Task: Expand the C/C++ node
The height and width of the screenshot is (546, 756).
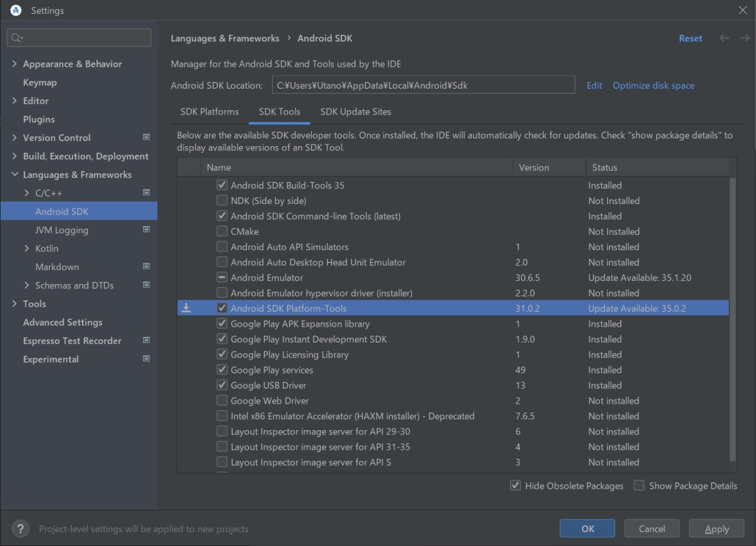Action: coord(26,193)
